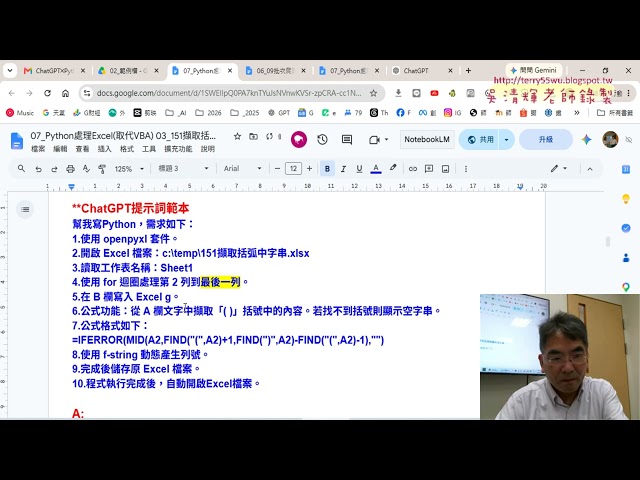Image resolution: width=640 pixels, height=480 pixels.
Task: Open a new browser tab
Action: tap(468, 71)
